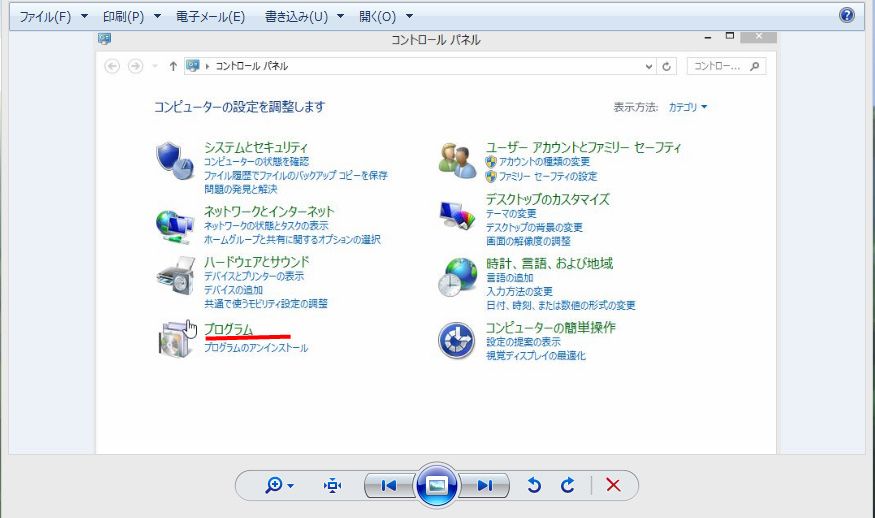
Task: Expand the zoom magnifier dropdown arrow
Action: (291, 486)
